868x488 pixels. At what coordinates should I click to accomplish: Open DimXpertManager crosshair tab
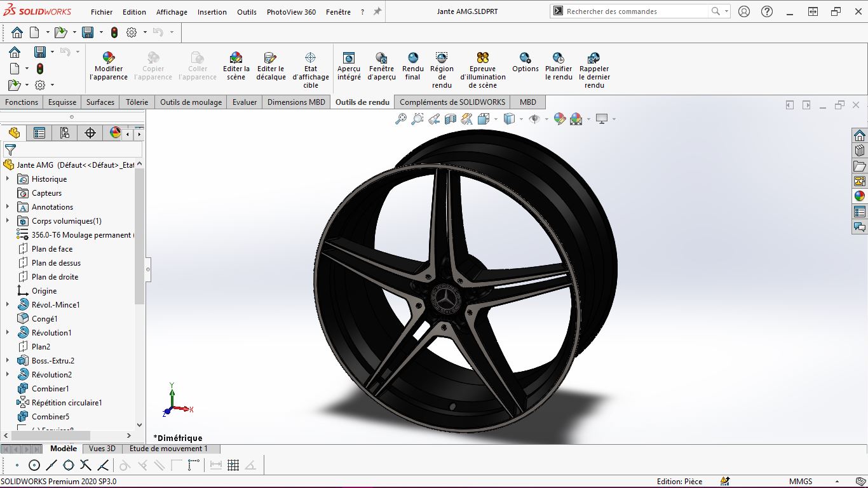click(90, 133)
